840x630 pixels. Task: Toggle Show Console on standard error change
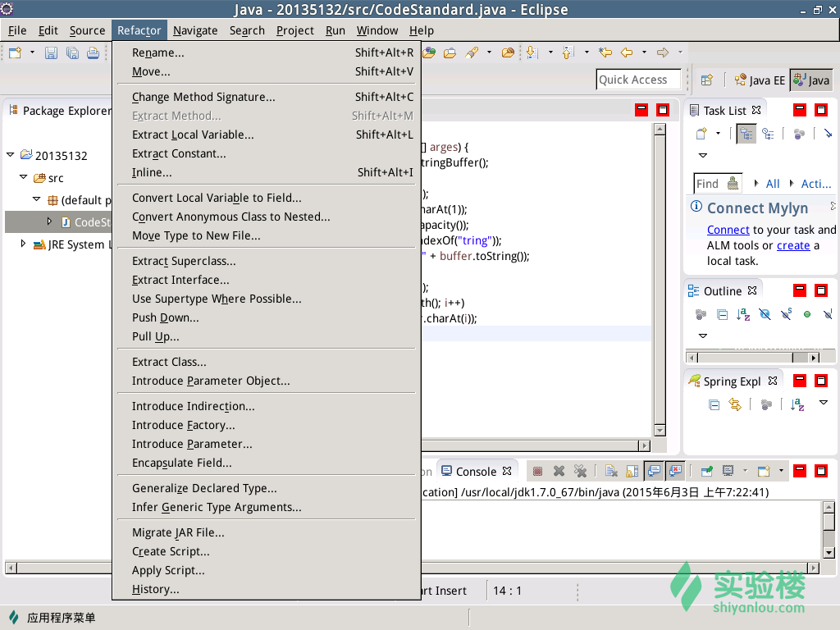click(x=676, y=471)
